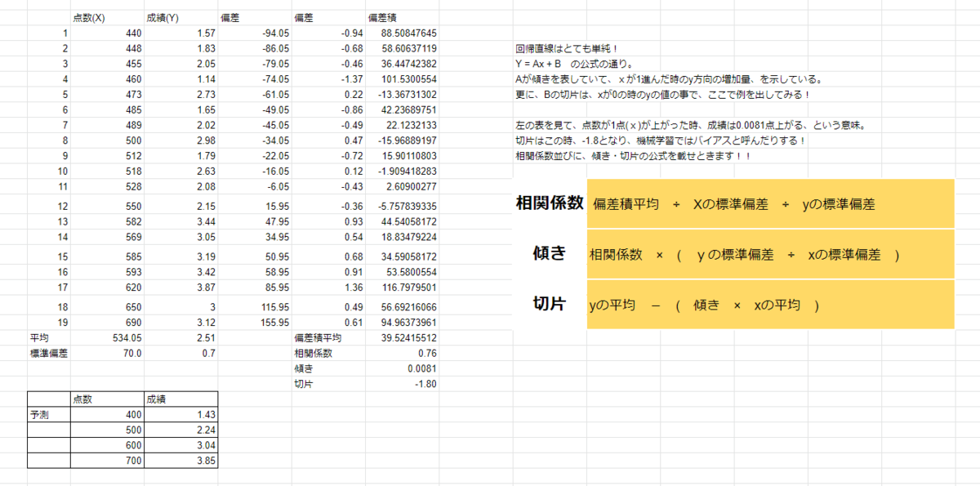Viewport: 980px width, 486px height.
Task: Click the cell containing 489
Action: [107, 125]
